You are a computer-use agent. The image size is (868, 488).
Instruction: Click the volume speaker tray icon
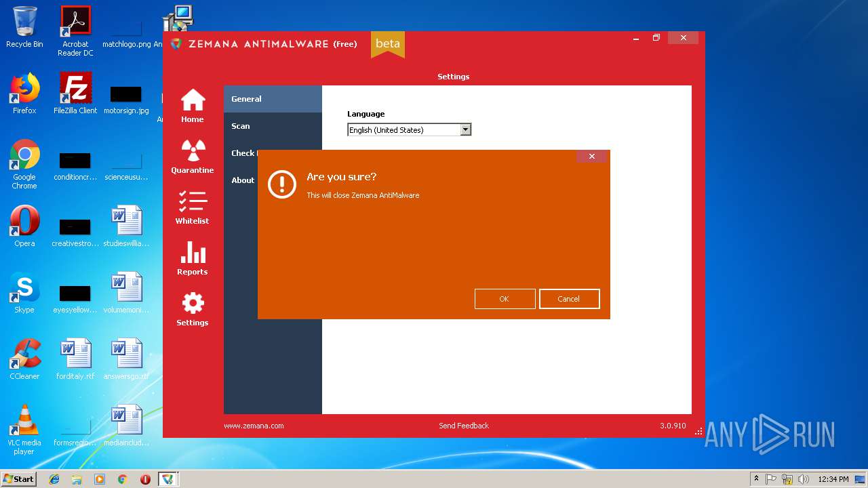(x=804, y=479)
